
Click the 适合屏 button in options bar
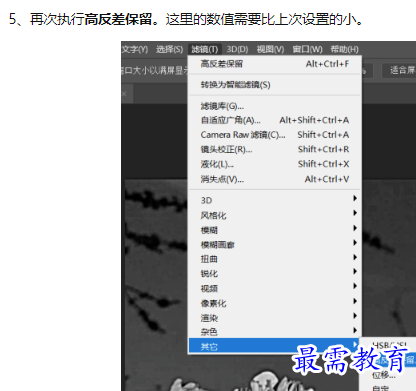click(x=399, y=70)
